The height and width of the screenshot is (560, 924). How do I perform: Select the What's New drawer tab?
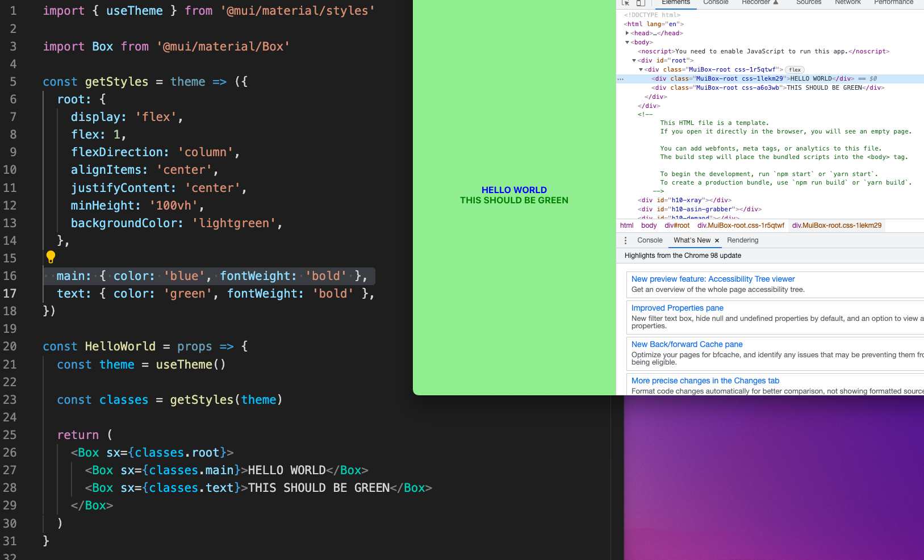[692, 240]
